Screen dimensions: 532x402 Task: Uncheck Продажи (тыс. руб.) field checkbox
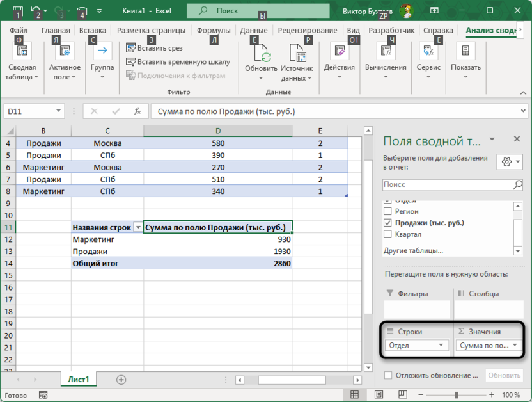point(387,223)
